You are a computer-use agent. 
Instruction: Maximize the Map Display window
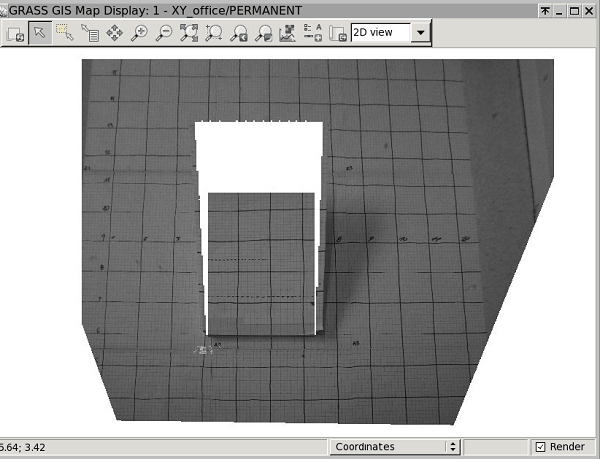click(574, 10)
